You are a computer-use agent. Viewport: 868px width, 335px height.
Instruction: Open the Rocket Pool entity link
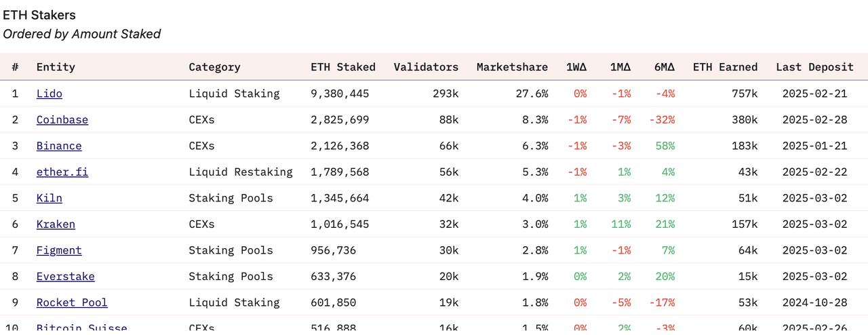72,302
